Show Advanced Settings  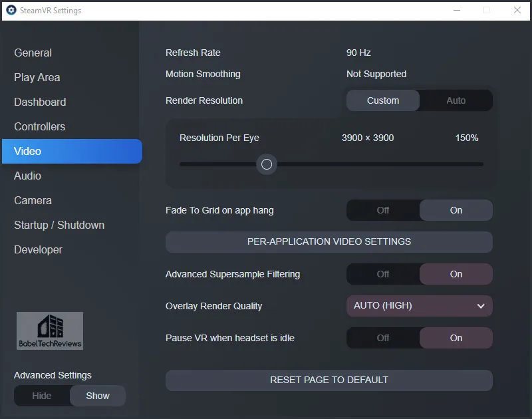coord(98,396)
